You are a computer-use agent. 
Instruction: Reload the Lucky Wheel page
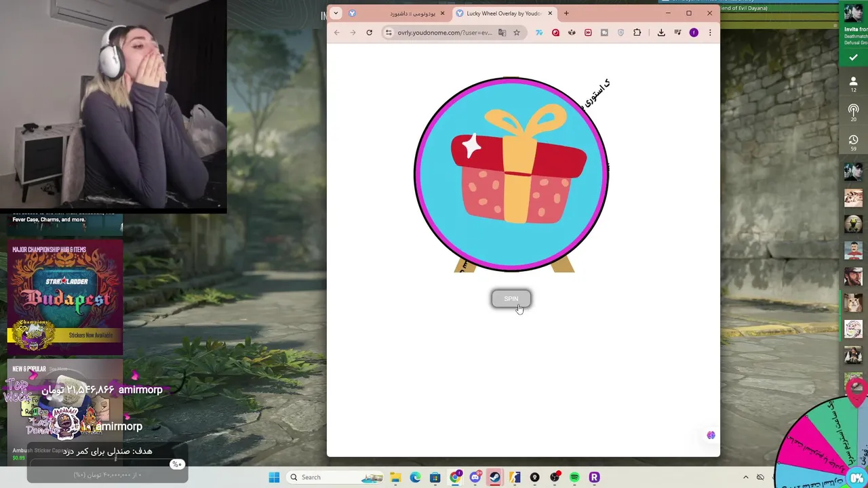click(x=369, y=33)
